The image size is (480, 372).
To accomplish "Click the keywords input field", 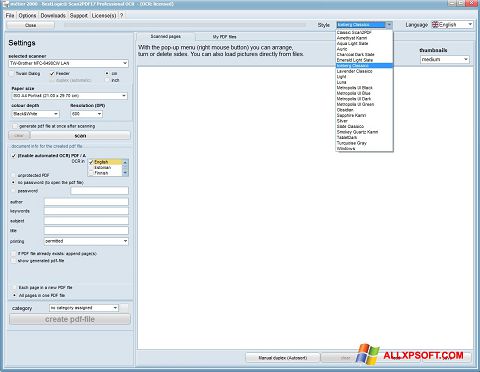I will (86, 211).
